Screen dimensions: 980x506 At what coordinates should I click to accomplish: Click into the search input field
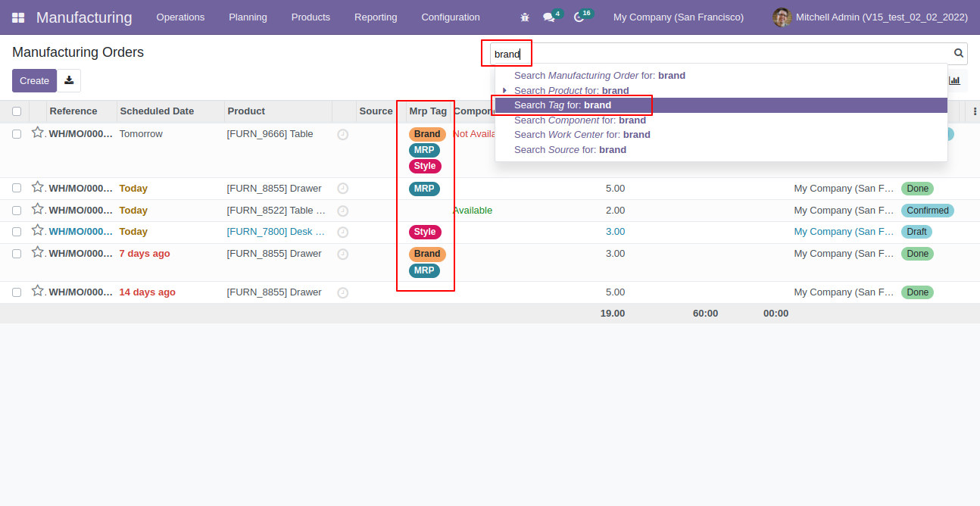[x=719, y=54]
